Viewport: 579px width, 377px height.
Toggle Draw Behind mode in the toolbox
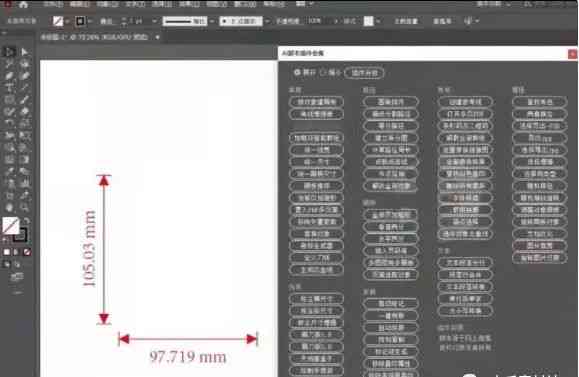tap(17, 264)
